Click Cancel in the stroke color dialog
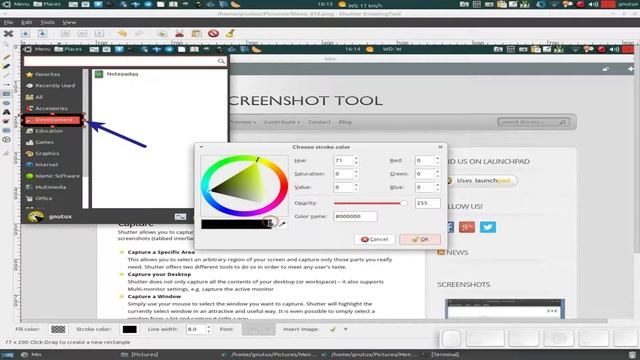This screenshot has height=360, width=640. (x=375, y=239)
